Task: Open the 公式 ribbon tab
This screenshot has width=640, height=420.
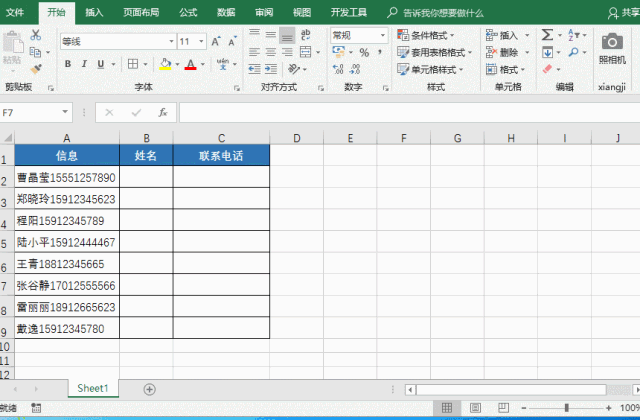Action: (188, 12)
